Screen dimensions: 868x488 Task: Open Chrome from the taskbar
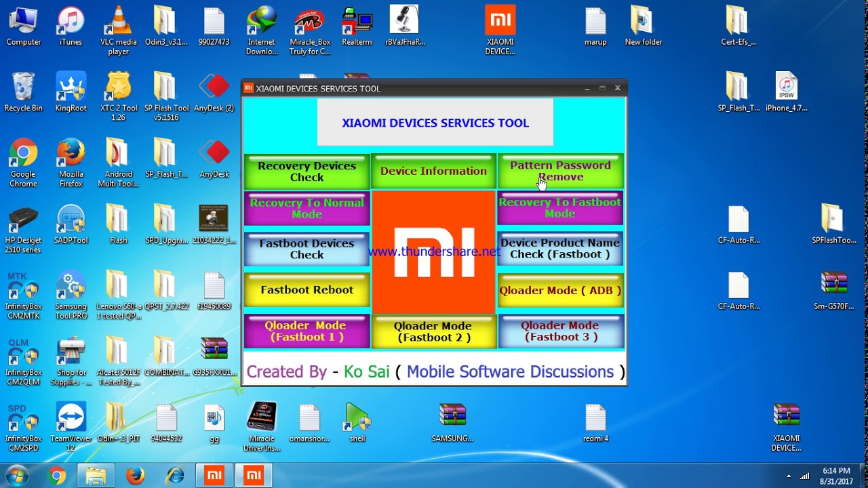[57, 476]
